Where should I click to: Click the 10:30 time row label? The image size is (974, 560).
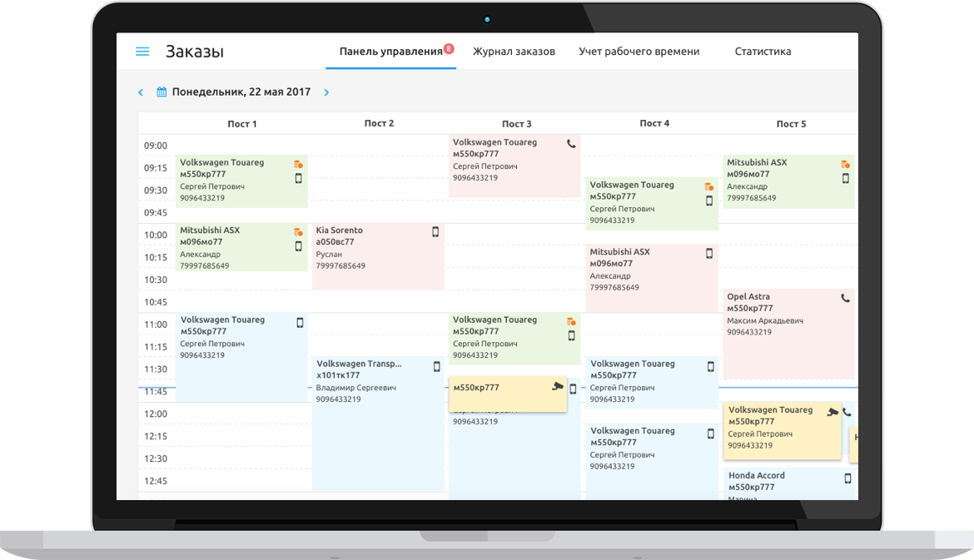tap(156, 280)
